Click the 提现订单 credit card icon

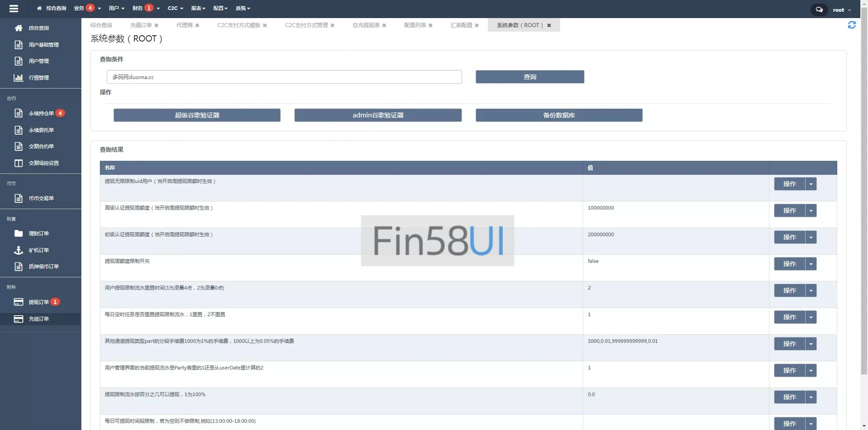[x=19, y=302]
